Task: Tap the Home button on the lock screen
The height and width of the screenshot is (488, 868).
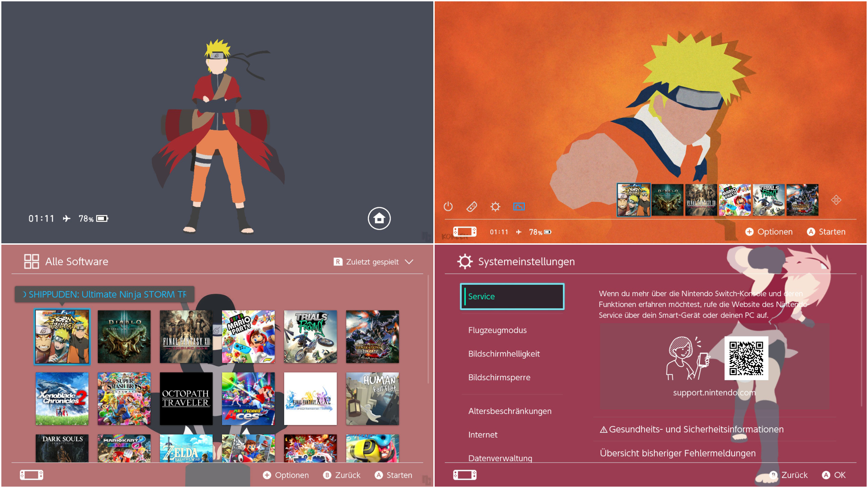Action: pos(379,219)
